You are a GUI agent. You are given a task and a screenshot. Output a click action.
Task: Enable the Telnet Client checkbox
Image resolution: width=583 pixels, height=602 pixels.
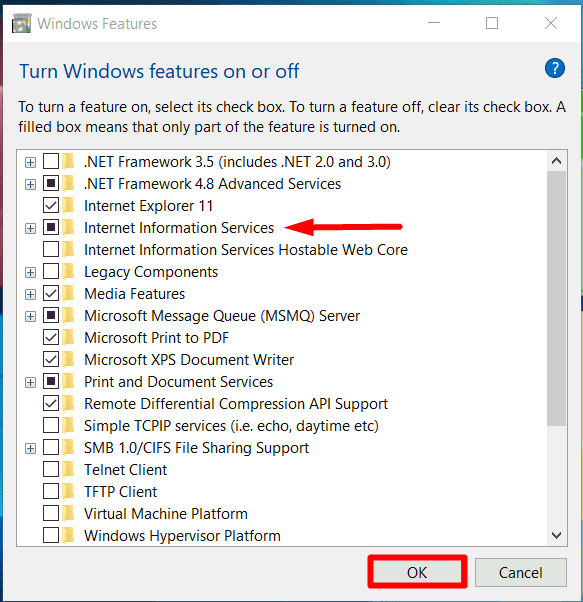(51, 469)
